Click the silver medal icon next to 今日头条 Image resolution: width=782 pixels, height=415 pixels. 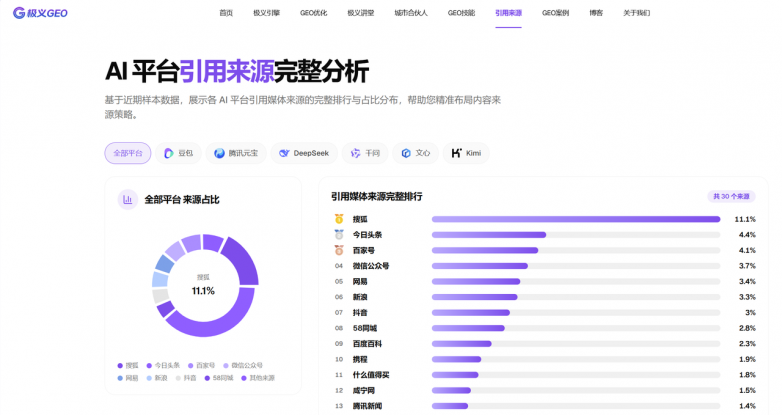(339, 234)
